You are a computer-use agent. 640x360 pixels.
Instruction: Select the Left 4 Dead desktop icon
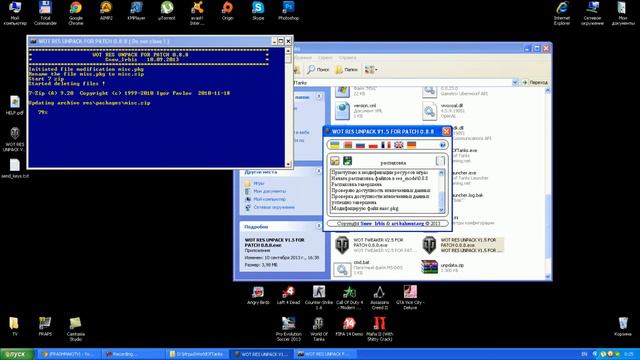[289, 295]
